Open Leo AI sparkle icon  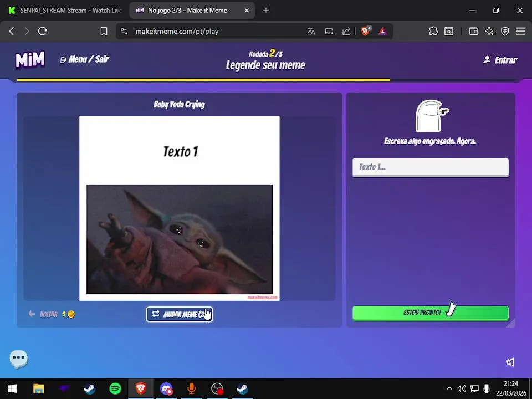point(489,31)
